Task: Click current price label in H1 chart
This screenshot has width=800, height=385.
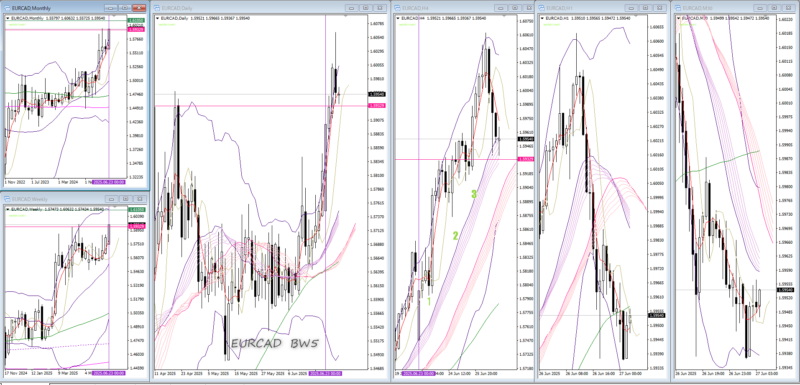Action: tap(657, 316)
